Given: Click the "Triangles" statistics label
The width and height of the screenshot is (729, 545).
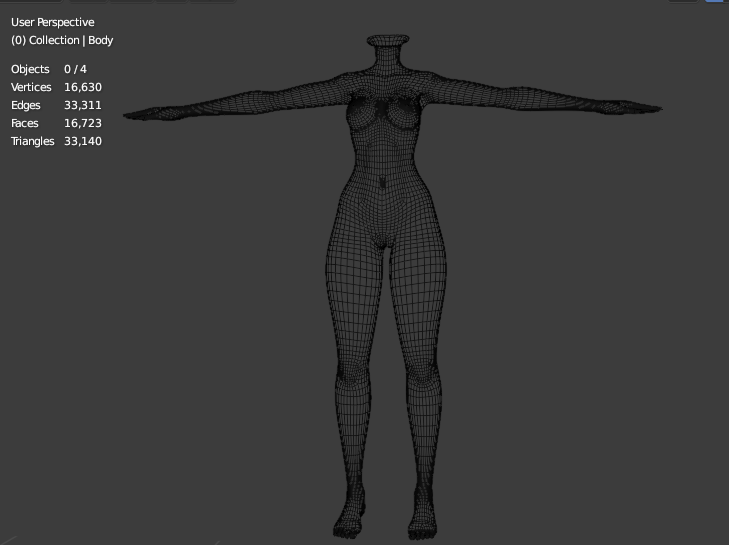Looking at the screenshot, I should pos(33,141).
